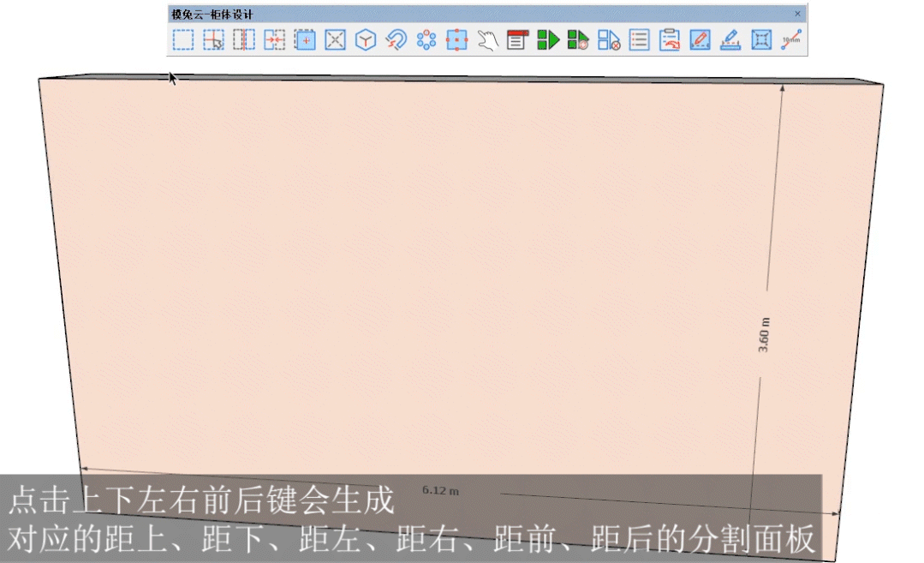Click the square with X cross icon
The height and width of the screenshot is (563, 924).
coord(336,40)
